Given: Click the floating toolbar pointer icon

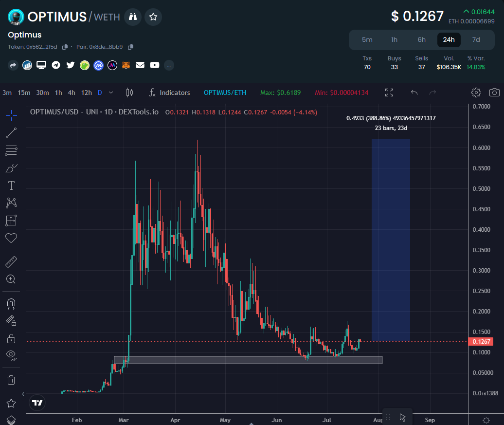Looking at the screenshot, I should [402, 417].
